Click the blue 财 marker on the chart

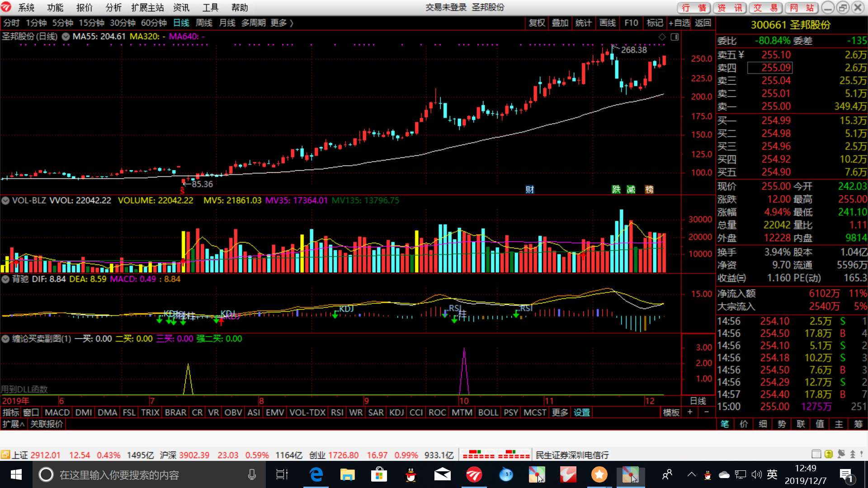click(x=530, y=189)
